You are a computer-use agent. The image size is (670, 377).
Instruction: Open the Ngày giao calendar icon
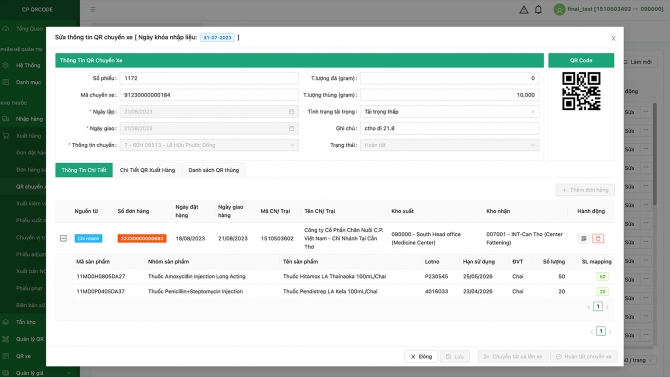[291, 128]
